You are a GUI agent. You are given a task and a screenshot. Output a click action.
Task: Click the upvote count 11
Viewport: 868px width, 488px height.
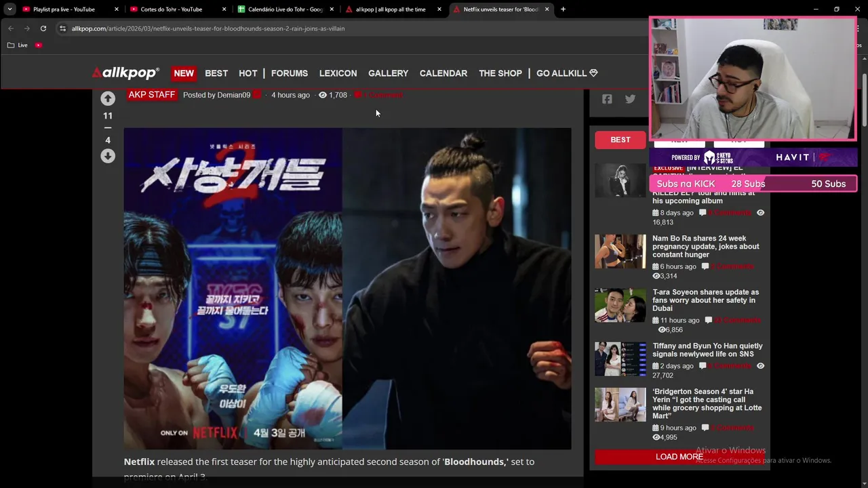[108, 116]
